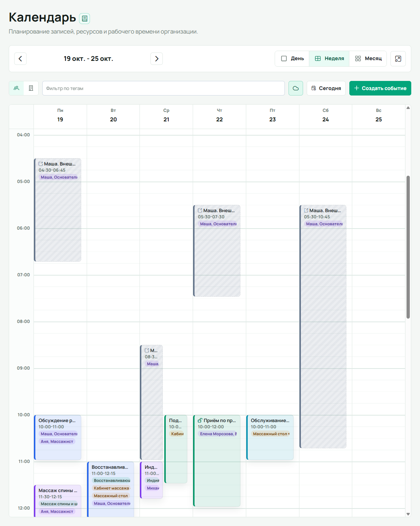Open the Обслуживание… 10:00-11:00 event on Friday

pyautogui.click(x=270, y=437)
